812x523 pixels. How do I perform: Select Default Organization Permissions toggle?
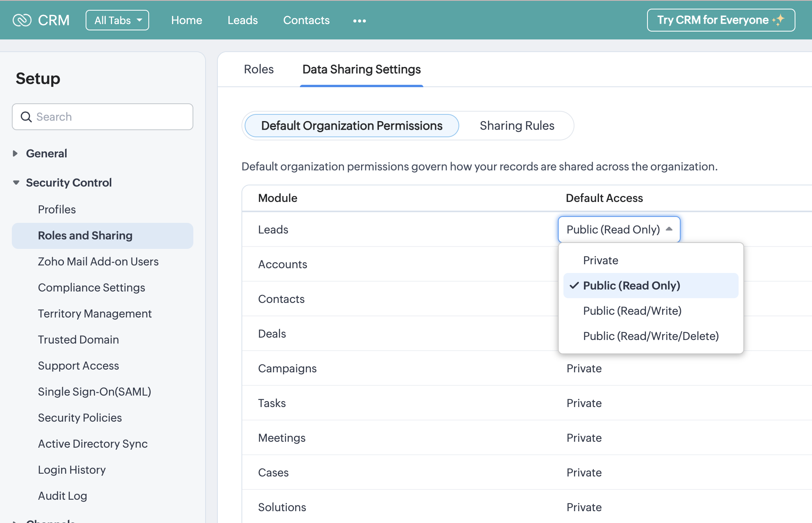point(352,126)
